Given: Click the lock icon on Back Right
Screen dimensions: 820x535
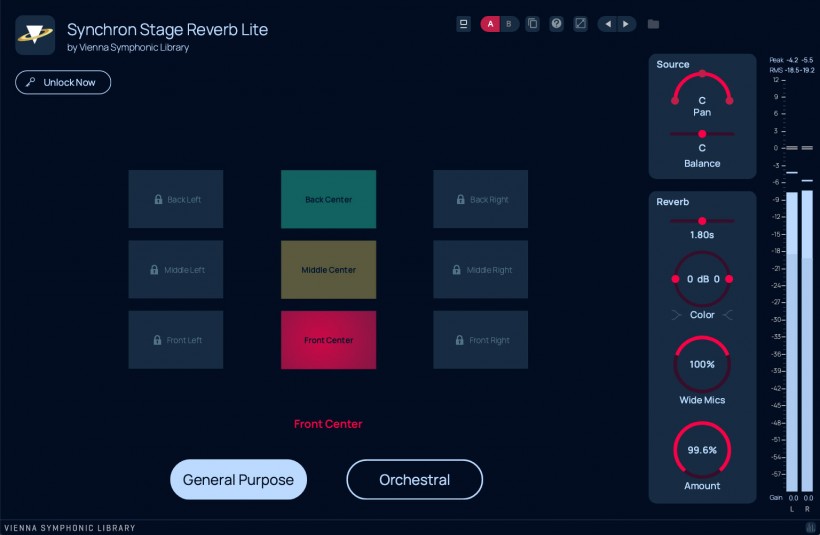Looking at the screenshot, I should tap(460, 199).
